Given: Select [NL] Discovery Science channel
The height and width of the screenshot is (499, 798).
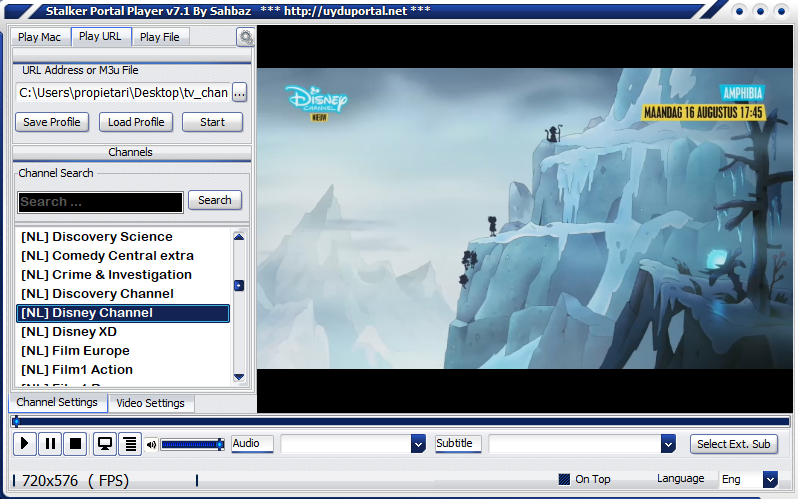Looking at the screenshot, I should pos(123,237).
